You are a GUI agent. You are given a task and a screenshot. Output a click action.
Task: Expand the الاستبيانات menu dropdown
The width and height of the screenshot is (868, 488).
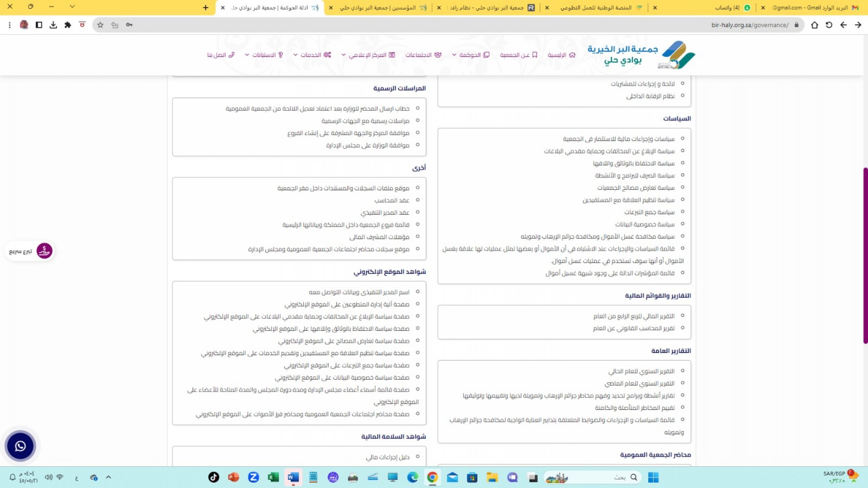pos(264,55)
